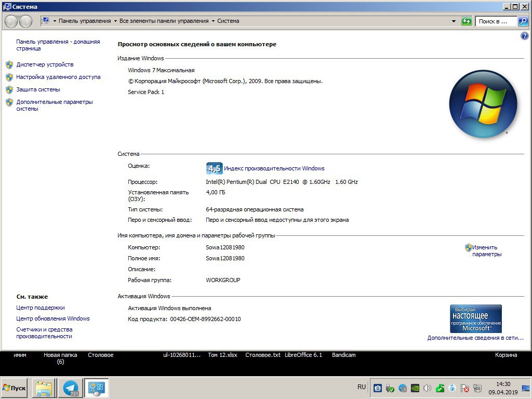Open Индекс производительности Windows link
Screen dimensions: 532x399
coord(274,168)
